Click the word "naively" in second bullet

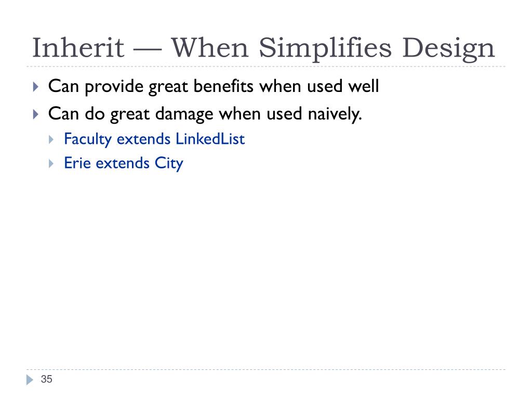point(335,114)
